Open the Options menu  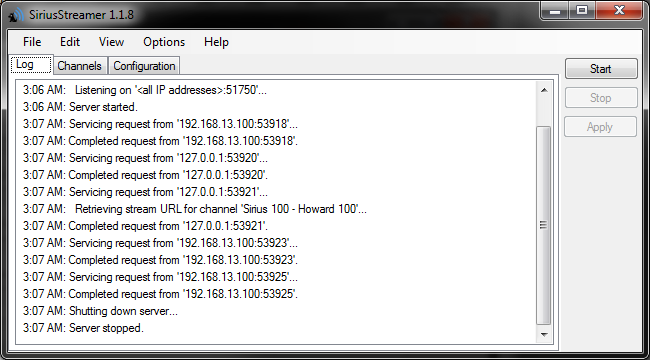tap(164, 42)
